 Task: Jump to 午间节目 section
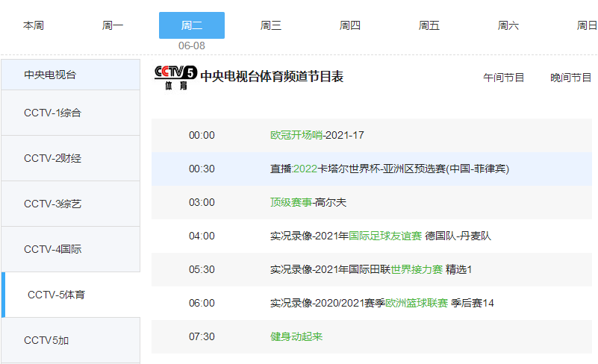point(503,78)
